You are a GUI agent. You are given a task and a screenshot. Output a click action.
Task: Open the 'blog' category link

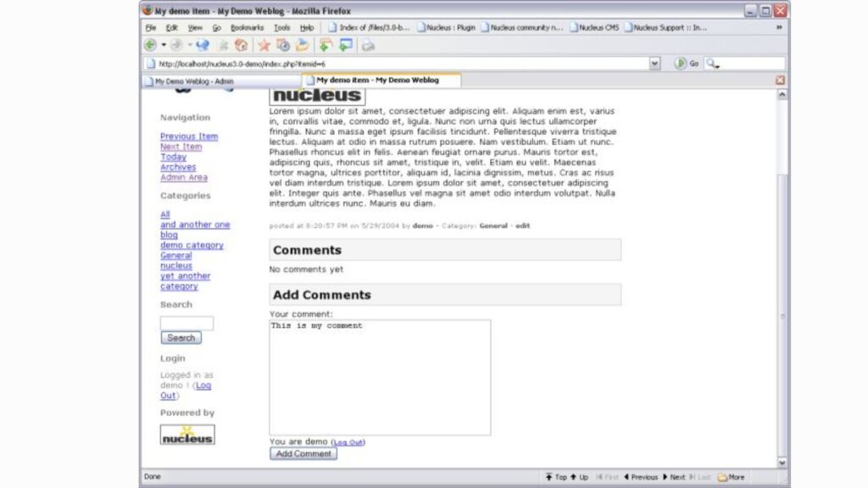(169, 235)
